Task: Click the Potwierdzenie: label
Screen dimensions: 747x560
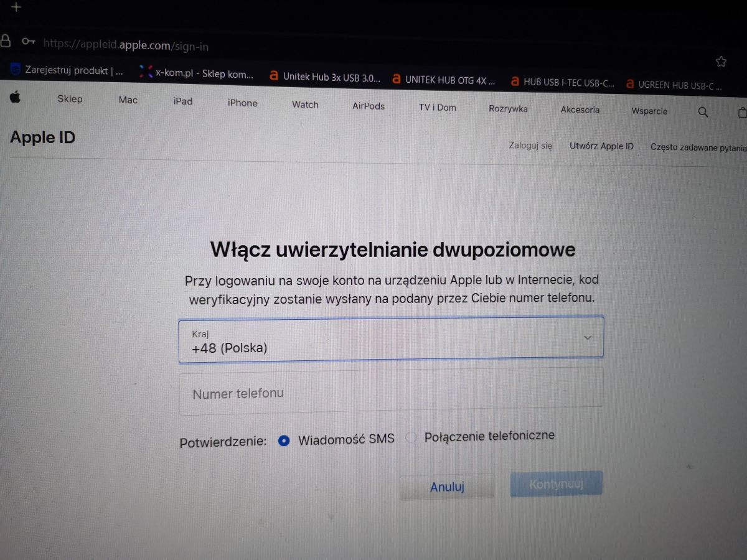Action: 223,442
